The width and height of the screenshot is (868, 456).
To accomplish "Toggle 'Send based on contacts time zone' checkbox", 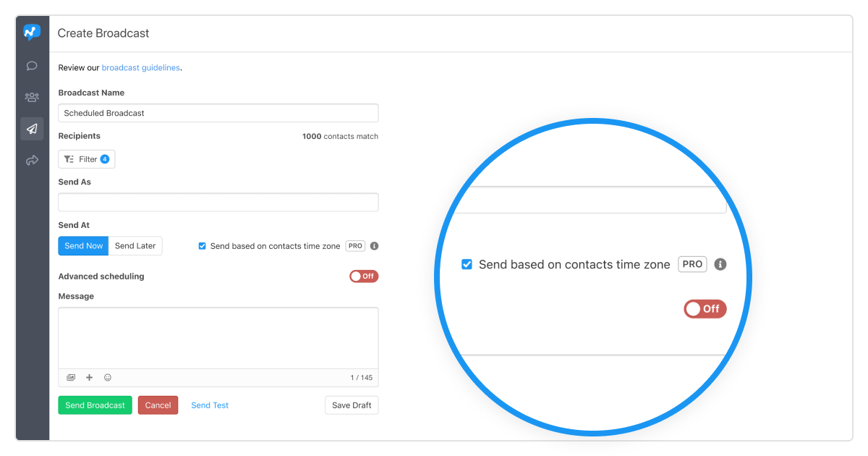I will point(202,246).
